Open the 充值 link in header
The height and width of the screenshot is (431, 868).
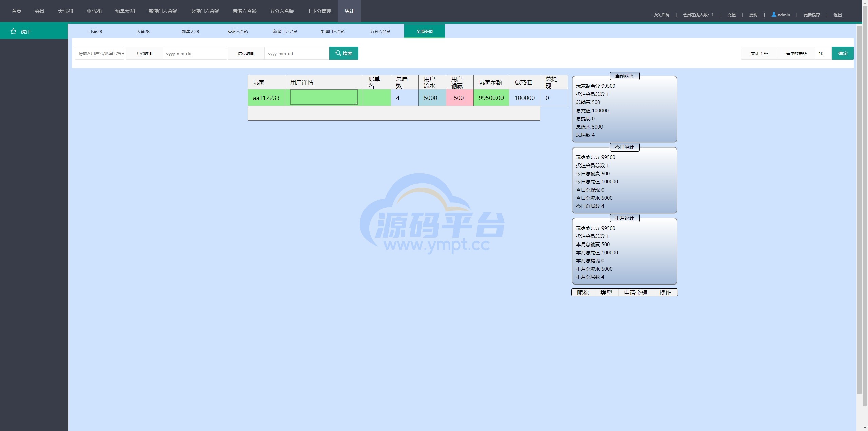pyautogui.click(x=731, y=15)
